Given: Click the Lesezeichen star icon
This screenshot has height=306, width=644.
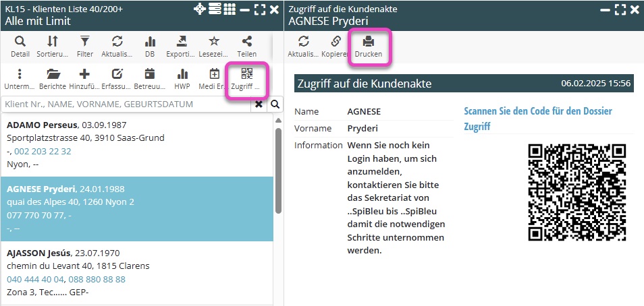Looking at the screenshot, I should pos(214,46).
